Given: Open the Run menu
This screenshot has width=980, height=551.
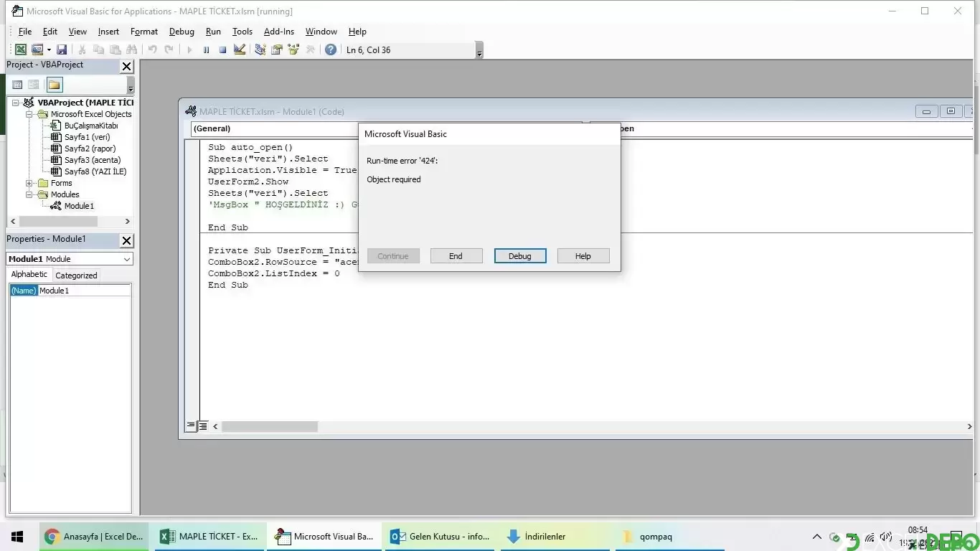Looking at the screenshot, I should [213, 32].
